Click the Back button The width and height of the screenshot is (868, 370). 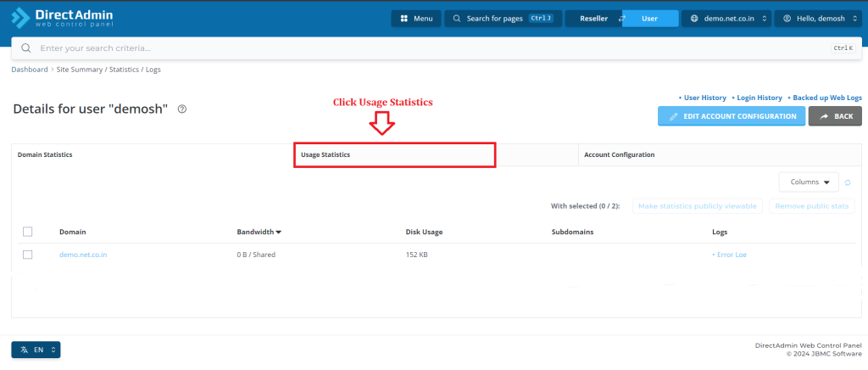(835, 116)
